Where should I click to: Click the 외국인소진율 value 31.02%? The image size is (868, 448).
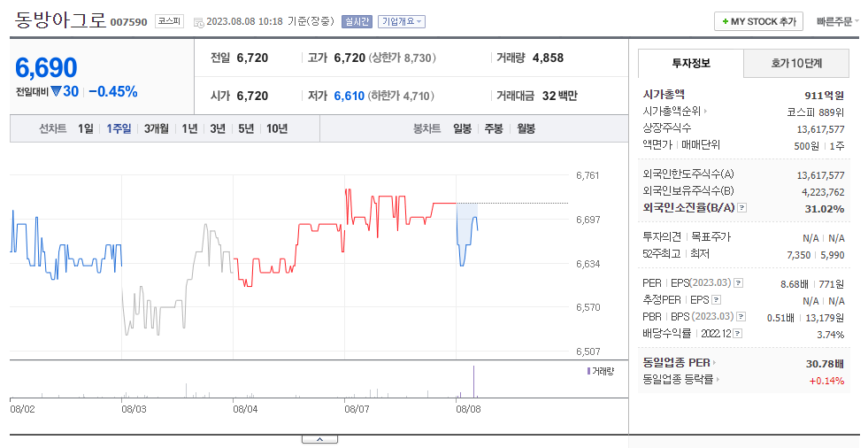click(825, 209)
